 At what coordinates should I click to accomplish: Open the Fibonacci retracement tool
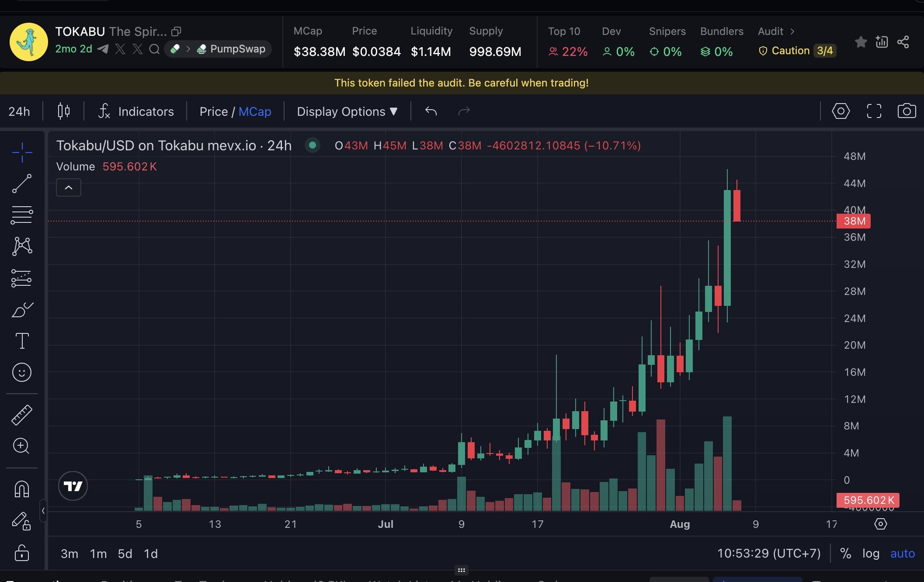22,215
